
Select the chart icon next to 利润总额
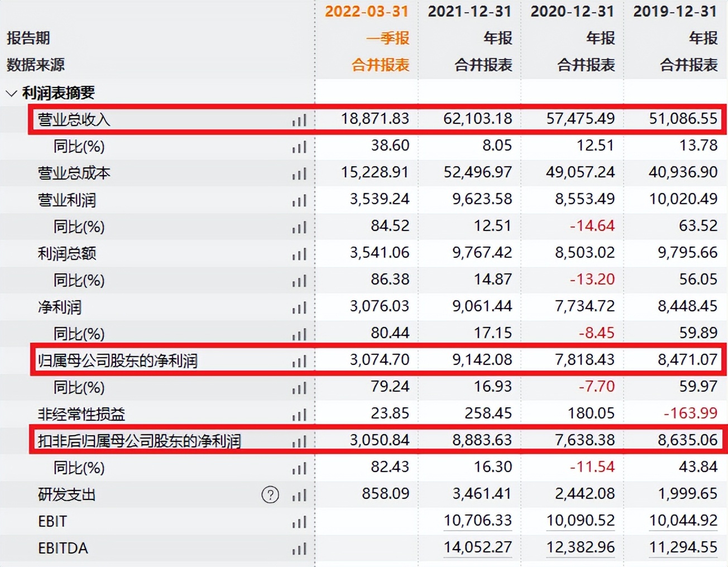tap(300, 254)
